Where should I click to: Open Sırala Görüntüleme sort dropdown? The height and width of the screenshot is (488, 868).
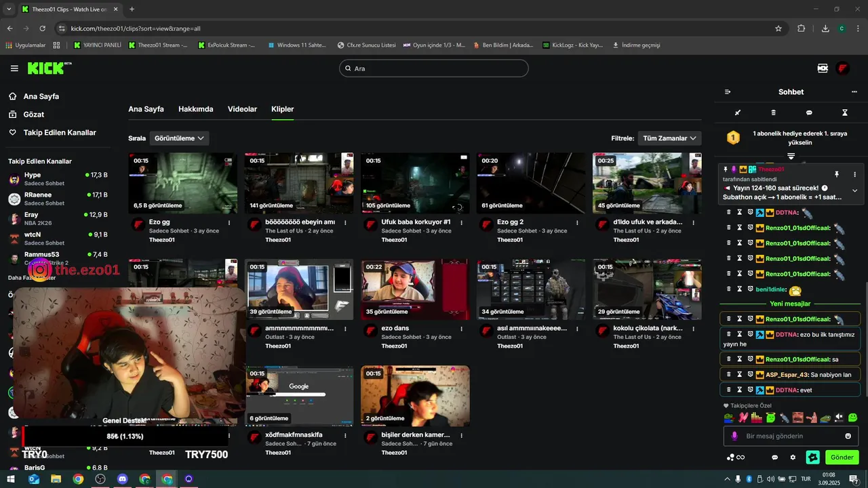(179, 138)
